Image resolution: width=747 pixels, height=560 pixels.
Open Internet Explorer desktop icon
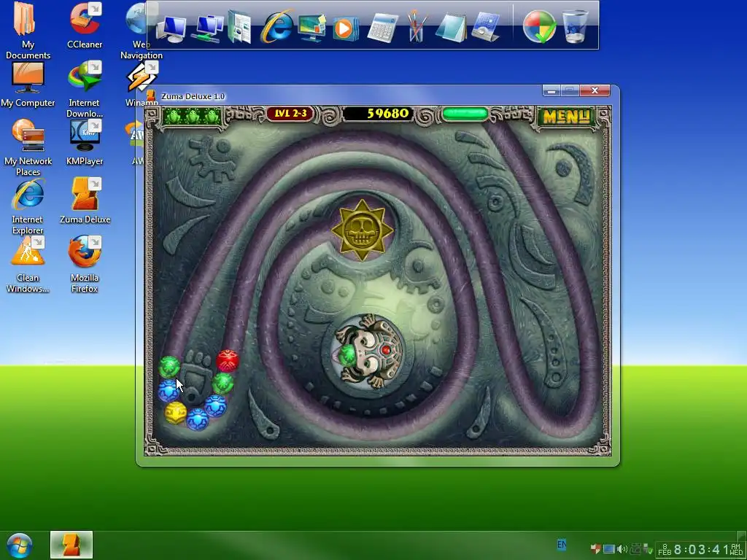tap(28, 206)
